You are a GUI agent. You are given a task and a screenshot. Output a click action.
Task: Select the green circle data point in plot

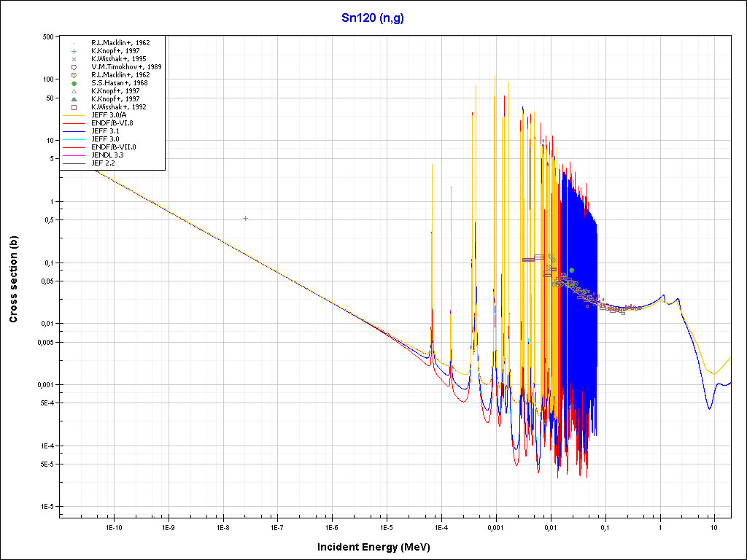(572, 270)
